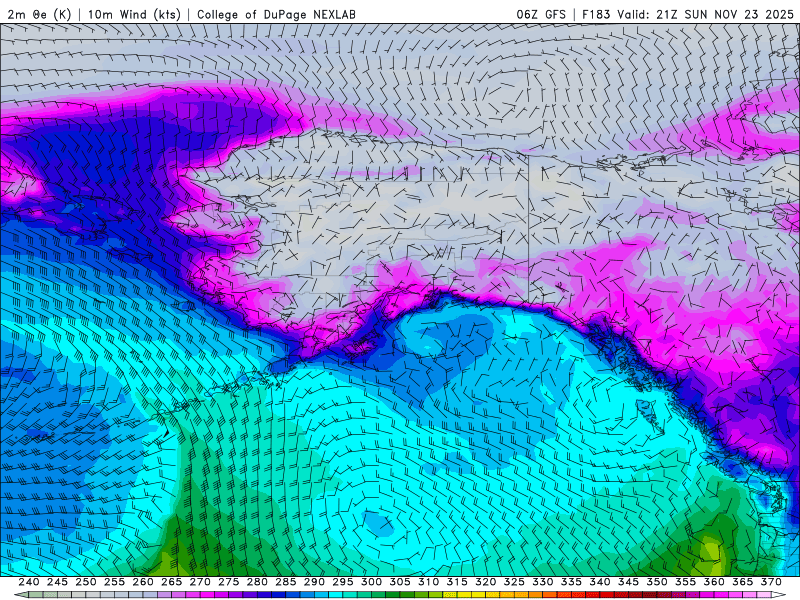
Task: Select the 340 label on the legend
Action: coord(600,582)
